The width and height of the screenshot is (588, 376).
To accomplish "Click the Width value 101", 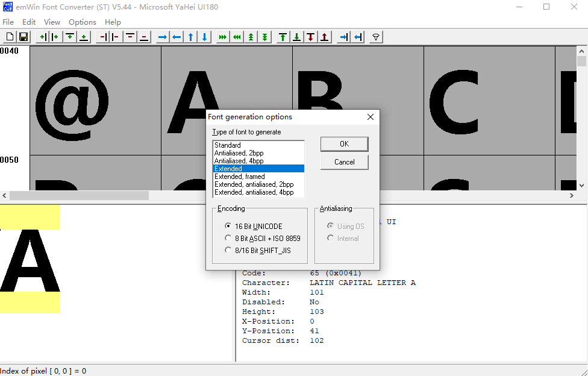I will pos(316,292).
